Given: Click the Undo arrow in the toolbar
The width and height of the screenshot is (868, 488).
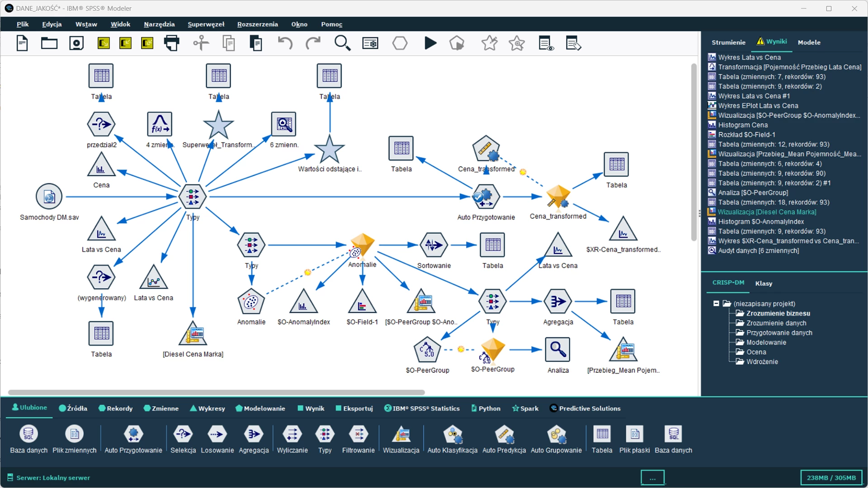Looking at the screenshot, I should point(285,43).
